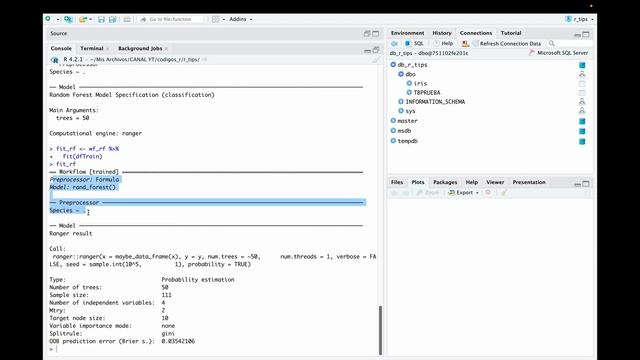Image resolution: width=640 pixels, height=360 pixels.
Task: Click the SQL button in Connections
Action: (414, 43)
